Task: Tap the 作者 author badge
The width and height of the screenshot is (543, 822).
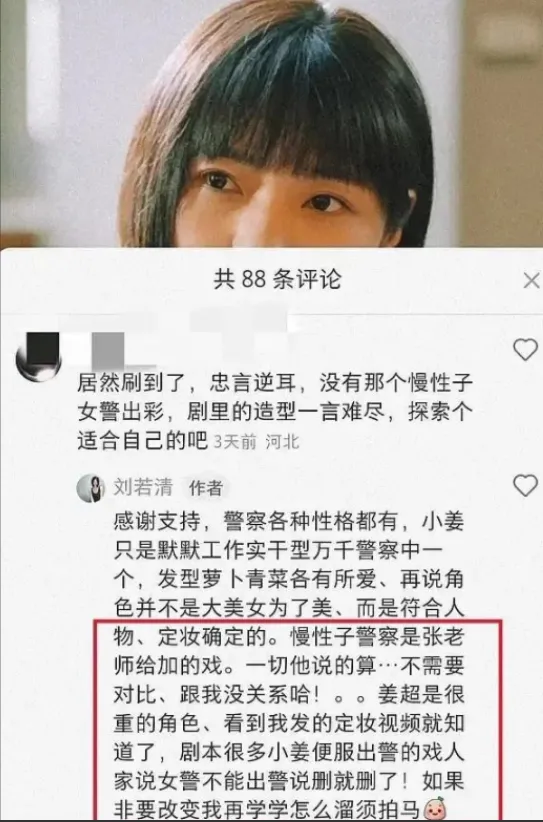Action: pyautogui.click(x=205, y=488)
